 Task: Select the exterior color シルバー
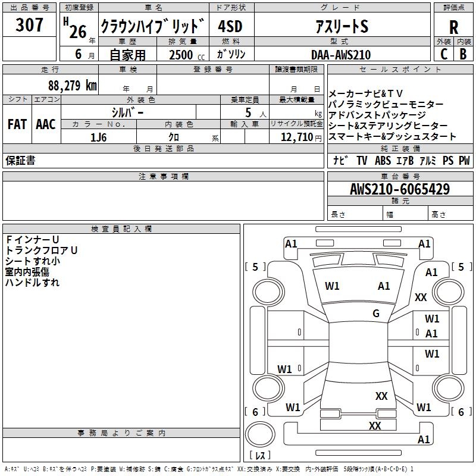coord(128,112)
